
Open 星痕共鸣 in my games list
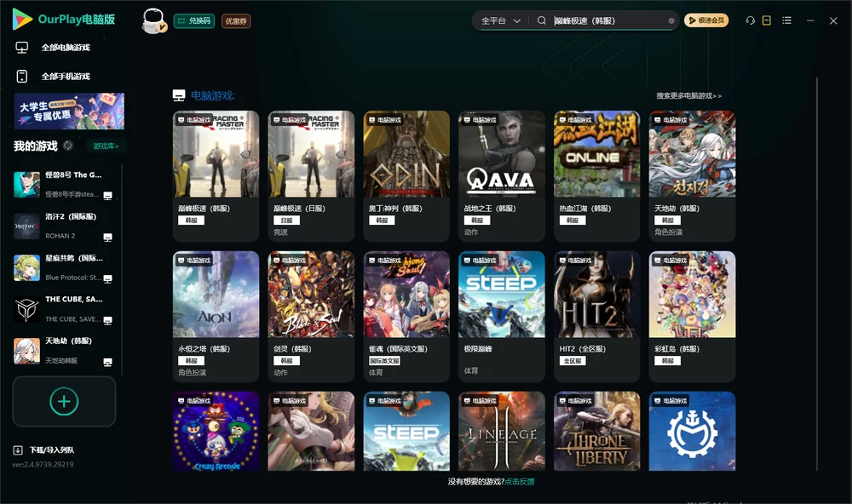(63, 267)
